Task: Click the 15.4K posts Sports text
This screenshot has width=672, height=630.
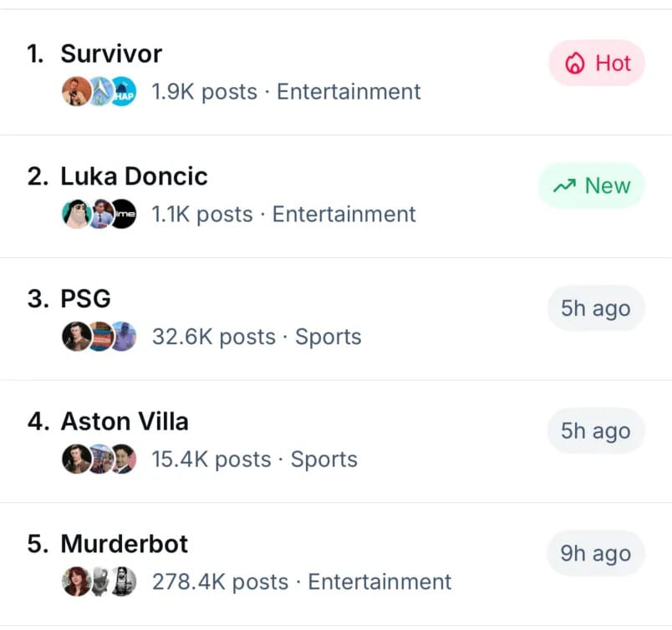Action: click(x=254, y=460)
